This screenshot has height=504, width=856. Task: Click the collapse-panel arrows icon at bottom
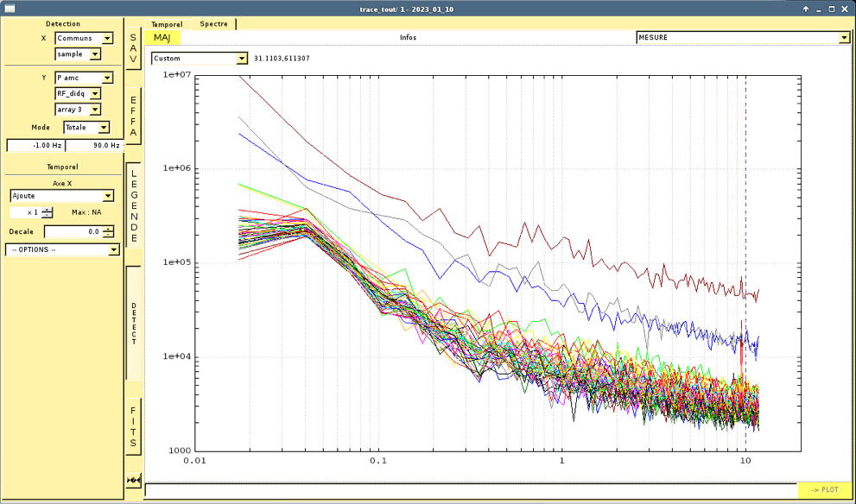[133, 481]
